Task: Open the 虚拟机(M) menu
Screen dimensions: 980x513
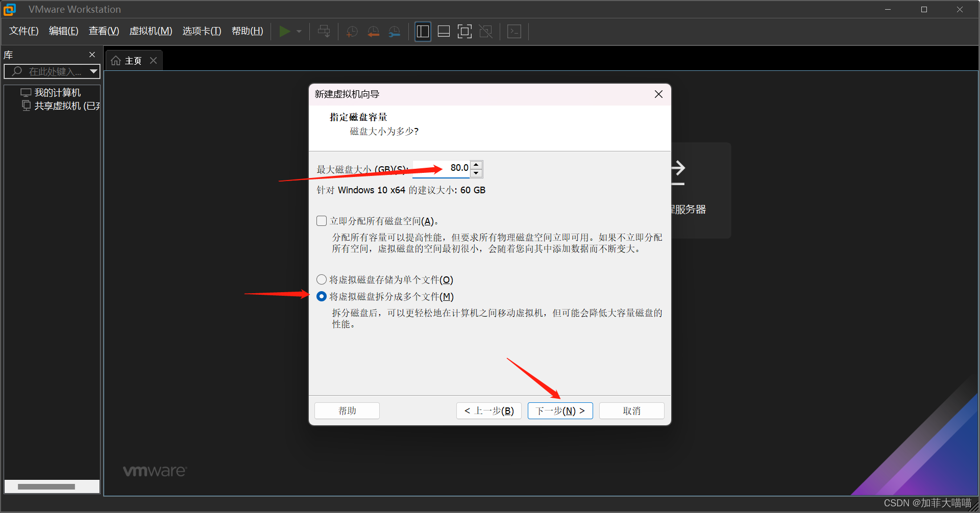Action: (x=151, y=31)
